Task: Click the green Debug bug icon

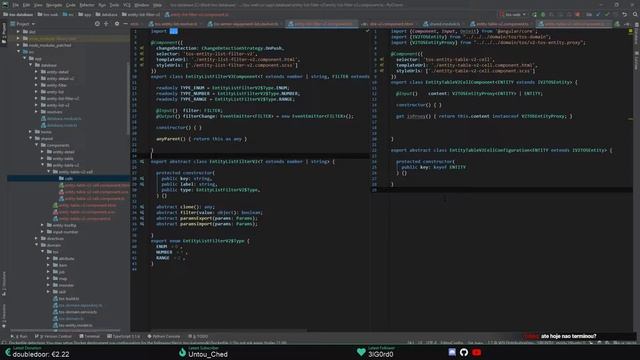Action: (x=543, y=14)
